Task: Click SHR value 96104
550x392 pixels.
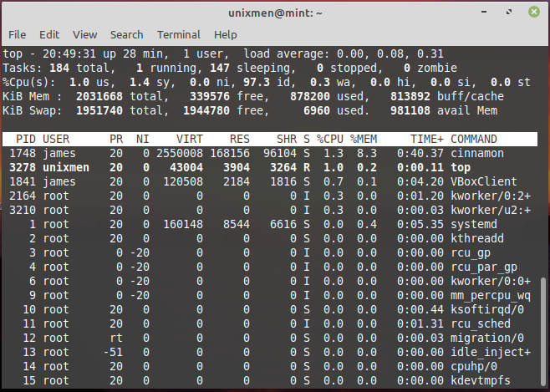Action: pos(280,153)
